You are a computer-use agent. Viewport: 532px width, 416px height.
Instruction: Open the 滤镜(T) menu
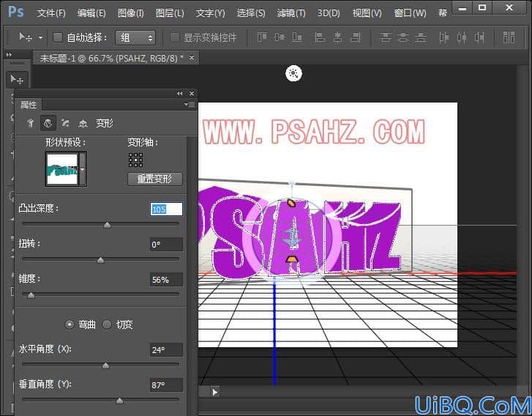(291, 13)
